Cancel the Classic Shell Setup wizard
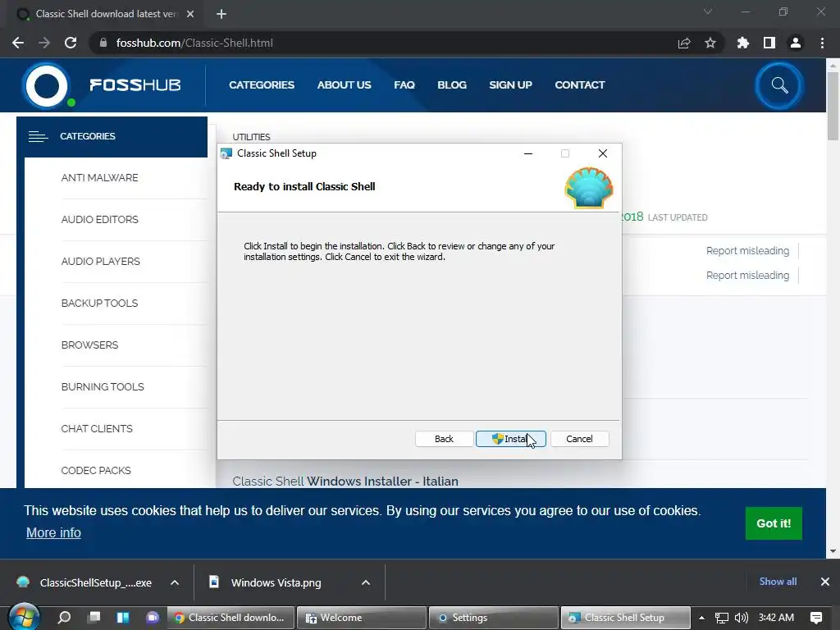This screenshot has height=630, width=840. click(579, 439)
